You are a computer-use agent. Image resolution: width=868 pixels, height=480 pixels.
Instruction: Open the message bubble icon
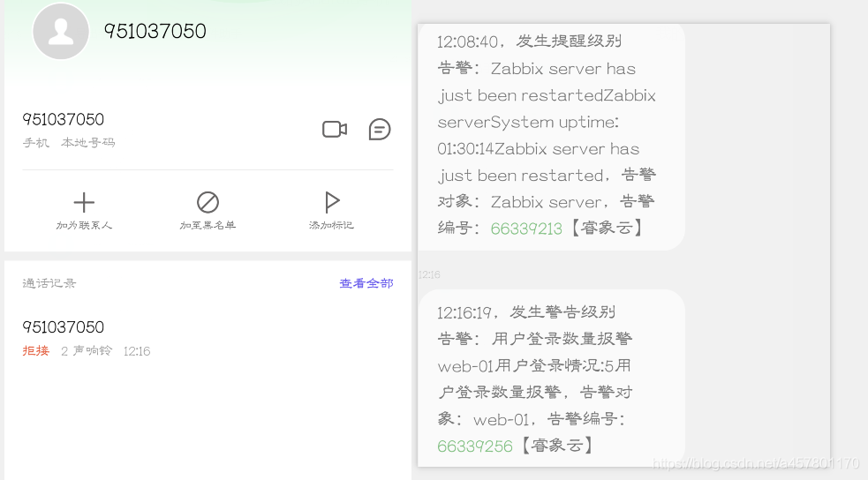(380, 130)
